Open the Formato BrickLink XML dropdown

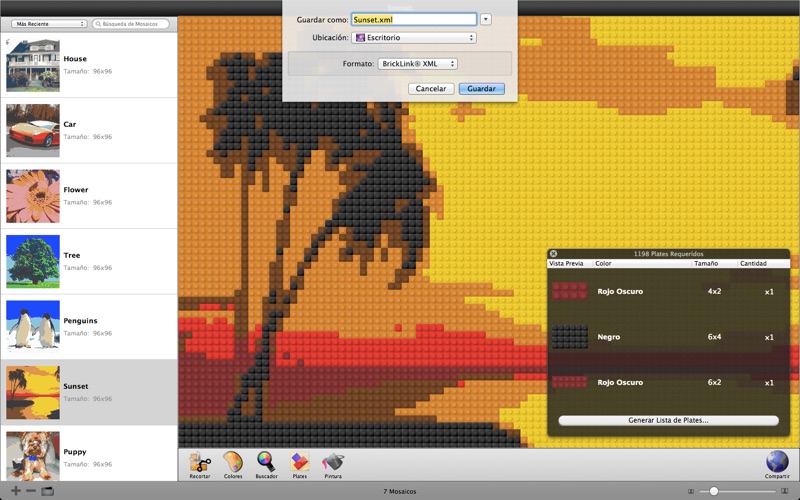(x=417, y=64)
